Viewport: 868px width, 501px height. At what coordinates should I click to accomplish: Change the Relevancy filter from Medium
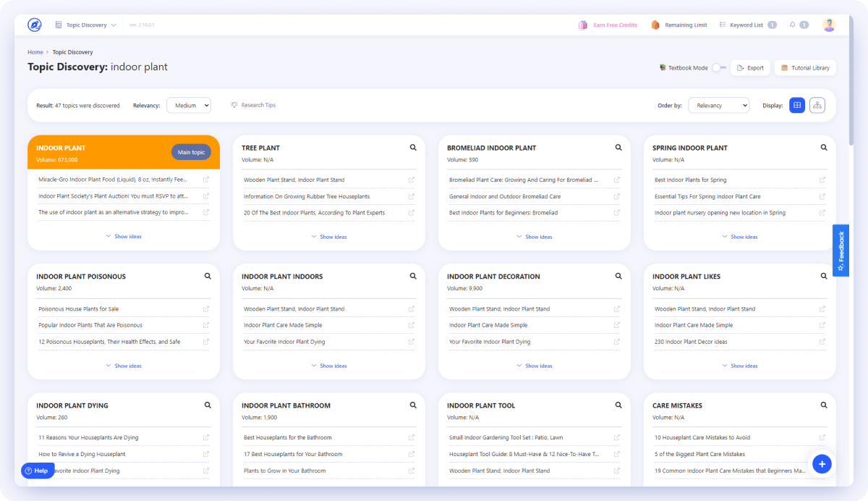tap(189, 105)
